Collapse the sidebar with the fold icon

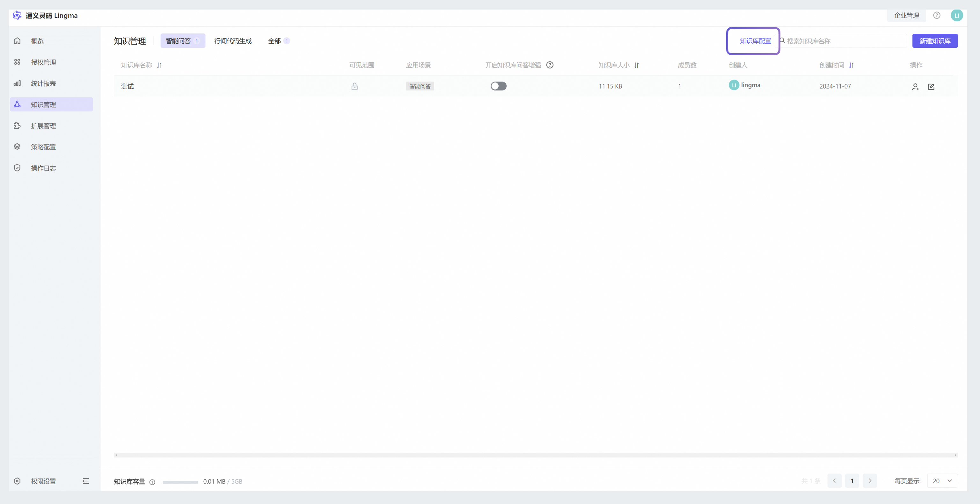(x=86, y=481)
